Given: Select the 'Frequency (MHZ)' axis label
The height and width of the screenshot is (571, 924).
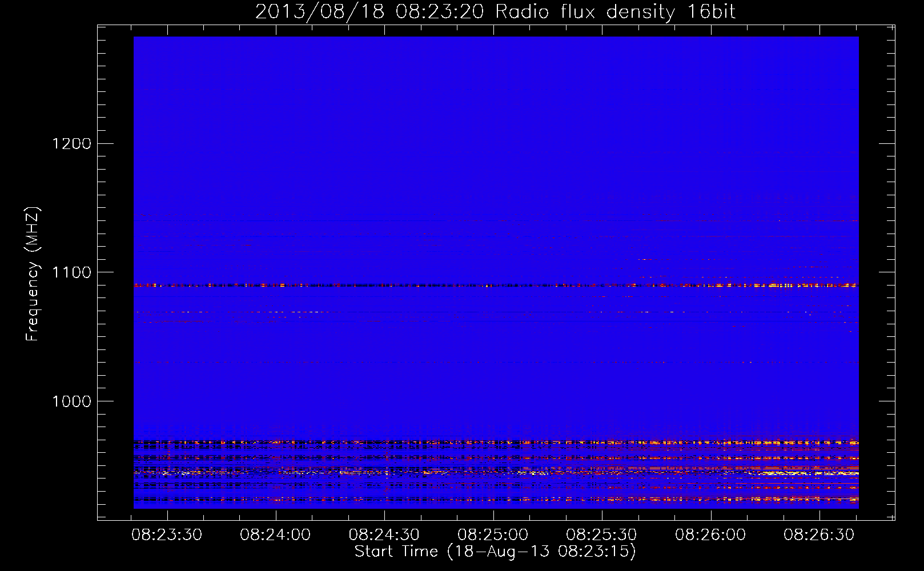Looking at the screenshot, I should (33, 274).
